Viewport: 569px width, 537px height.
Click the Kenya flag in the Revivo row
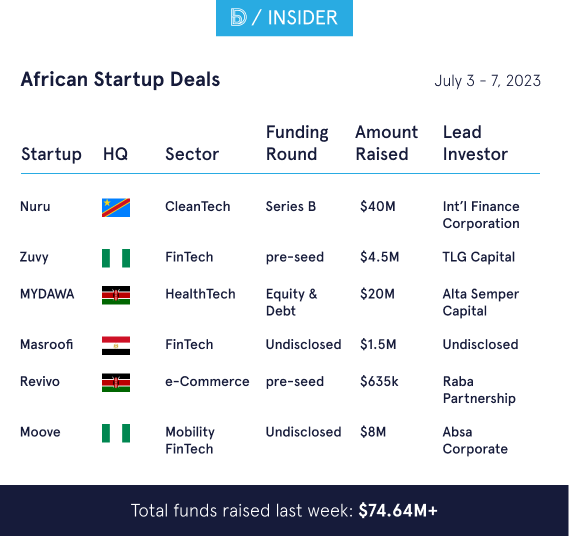click(116, 382)
